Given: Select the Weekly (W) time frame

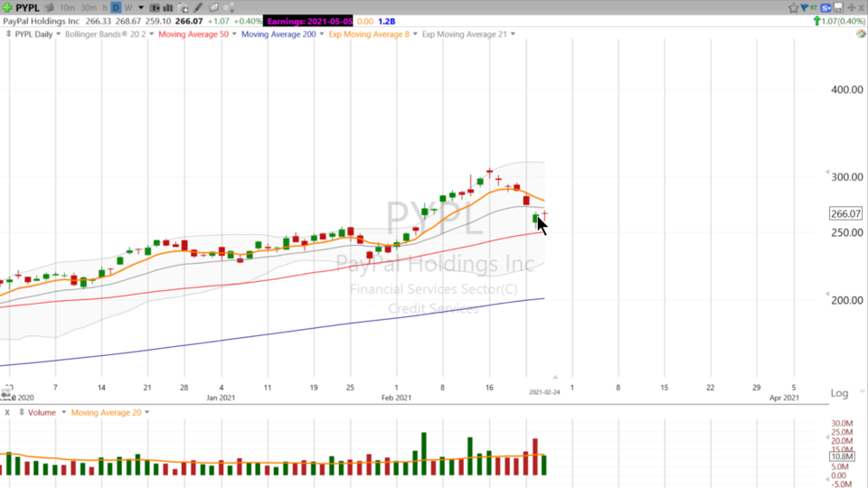Looking at the screenshot, I should 128,8.
